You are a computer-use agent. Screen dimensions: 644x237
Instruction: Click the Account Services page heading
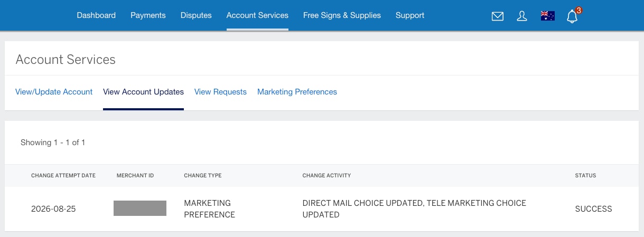coord(66,60)
